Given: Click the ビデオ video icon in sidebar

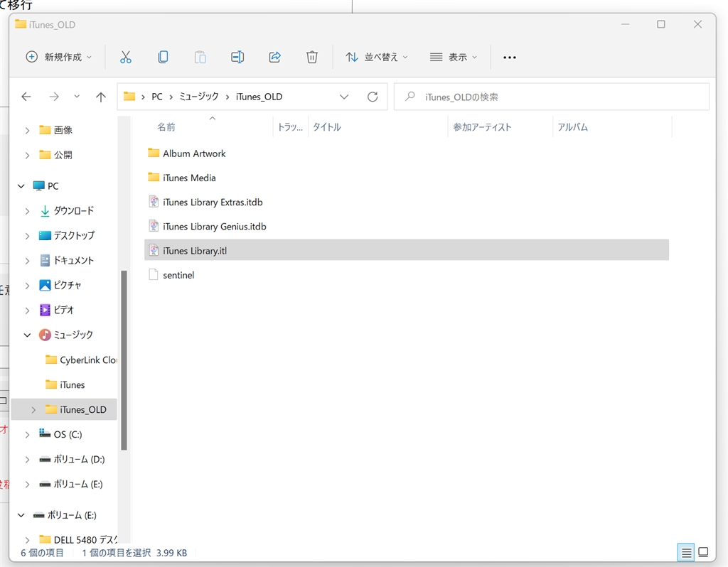Looking at the screenshot, I should 45,310.
